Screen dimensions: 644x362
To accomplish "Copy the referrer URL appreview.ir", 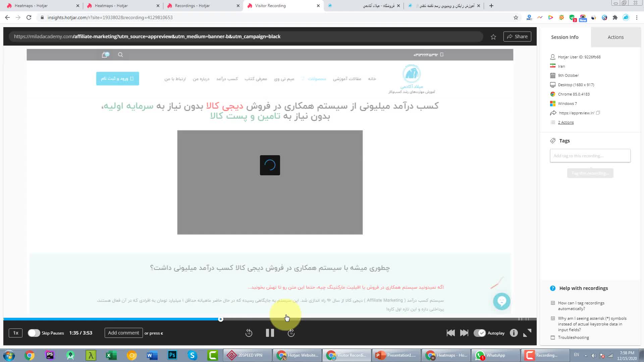I will tap(598, 113).
